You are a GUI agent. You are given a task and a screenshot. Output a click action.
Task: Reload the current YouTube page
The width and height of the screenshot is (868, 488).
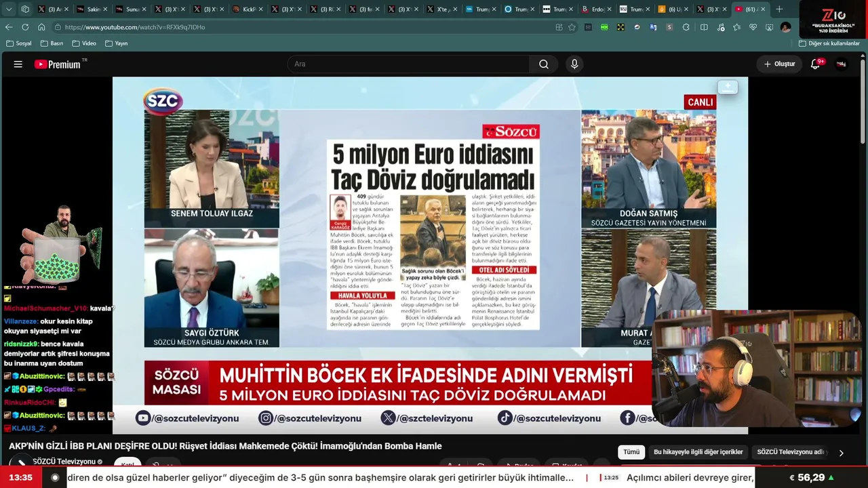pos(25,27)
